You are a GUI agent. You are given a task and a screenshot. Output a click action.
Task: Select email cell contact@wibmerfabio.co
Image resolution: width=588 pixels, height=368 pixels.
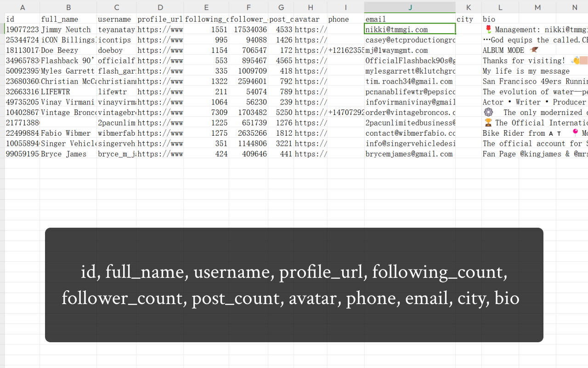click(x=410, y=133)
